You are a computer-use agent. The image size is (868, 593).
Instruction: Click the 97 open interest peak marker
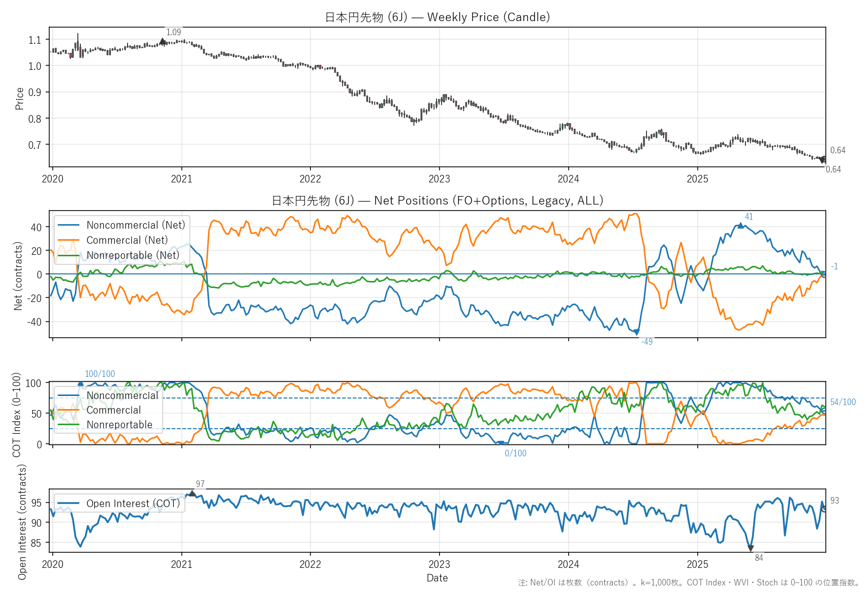(192, 493)
